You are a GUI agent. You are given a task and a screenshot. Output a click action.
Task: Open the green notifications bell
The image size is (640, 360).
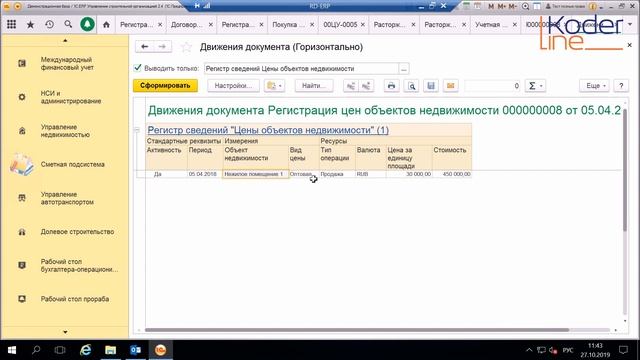87,24
